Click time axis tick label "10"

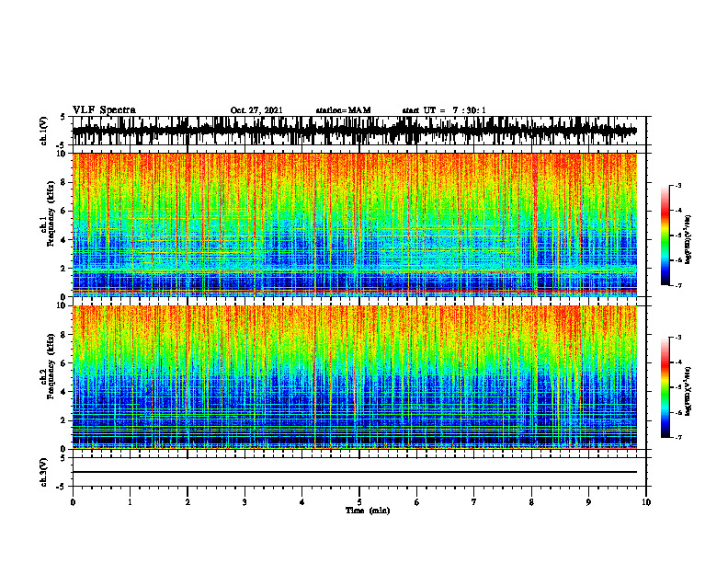[x=646, y=502]
